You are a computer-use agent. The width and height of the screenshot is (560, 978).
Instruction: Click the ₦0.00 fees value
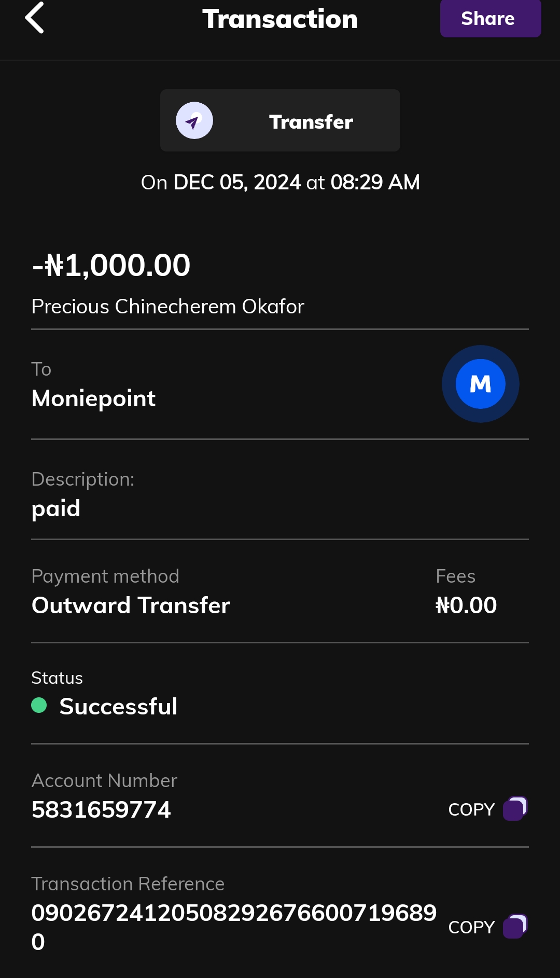click(x=466, y=605)
